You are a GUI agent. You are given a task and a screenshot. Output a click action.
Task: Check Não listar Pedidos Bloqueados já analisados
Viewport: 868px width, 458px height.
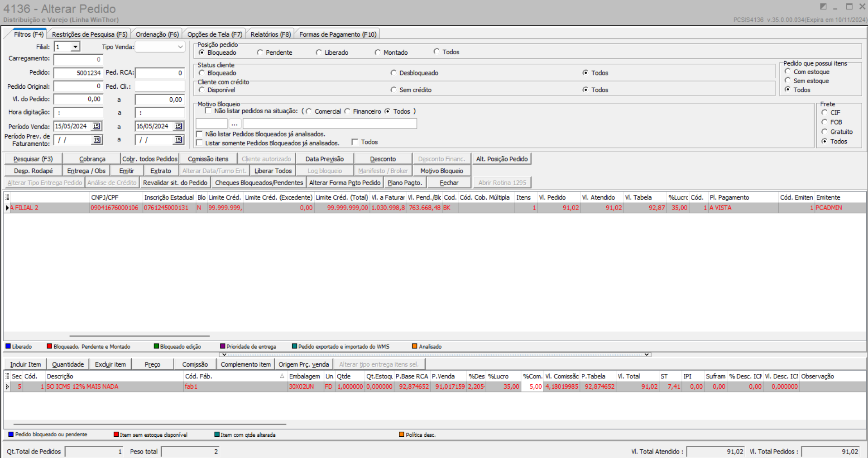click(199, 134)
